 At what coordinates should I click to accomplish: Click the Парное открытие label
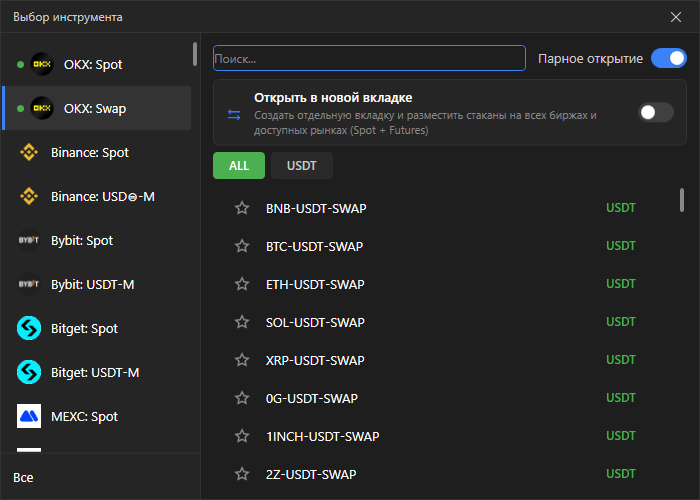[590, 58]
